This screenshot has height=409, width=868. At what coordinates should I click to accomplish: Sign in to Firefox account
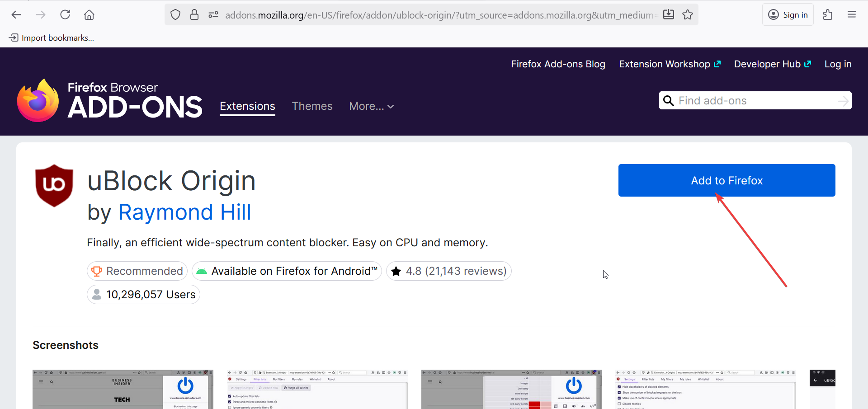[x=788, y=15]
